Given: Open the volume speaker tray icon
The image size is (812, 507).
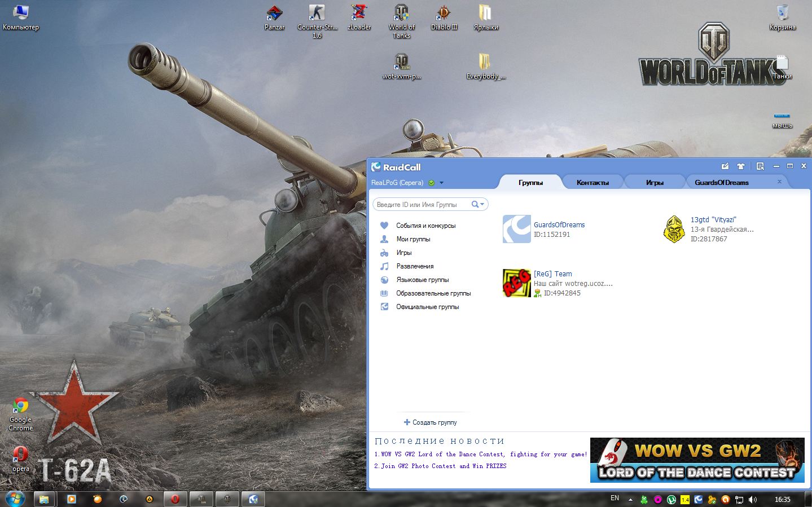Looking at the screenshot, I should click(x=753, y=499).
